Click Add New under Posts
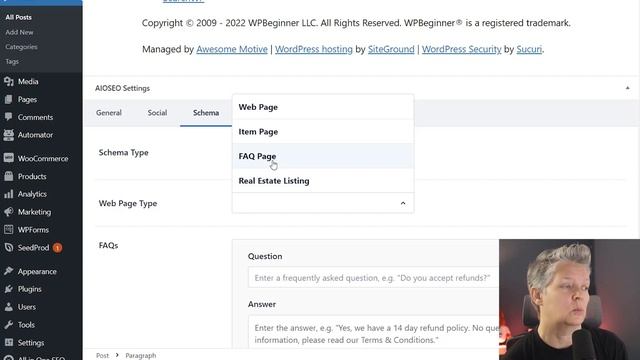The height and width of the screenshot is (360, 640). pyautogui.click(x=19, y=32)
